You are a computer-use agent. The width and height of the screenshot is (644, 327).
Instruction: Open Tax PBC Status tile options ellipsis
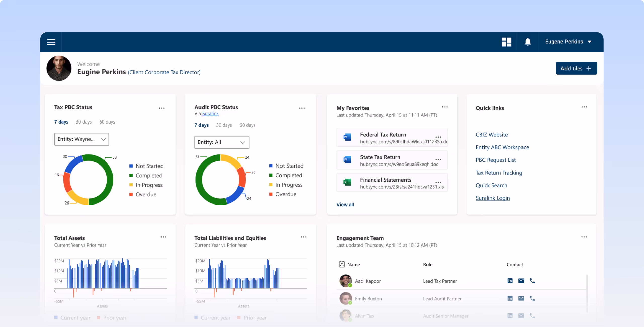(162, 108)
